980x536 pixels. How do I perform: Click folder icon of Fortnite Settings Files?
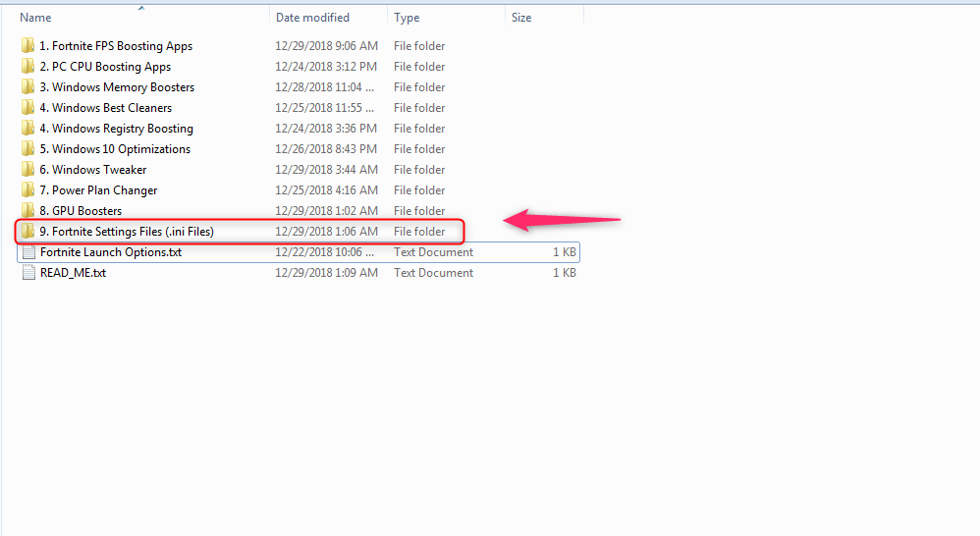tap(28, 231)
